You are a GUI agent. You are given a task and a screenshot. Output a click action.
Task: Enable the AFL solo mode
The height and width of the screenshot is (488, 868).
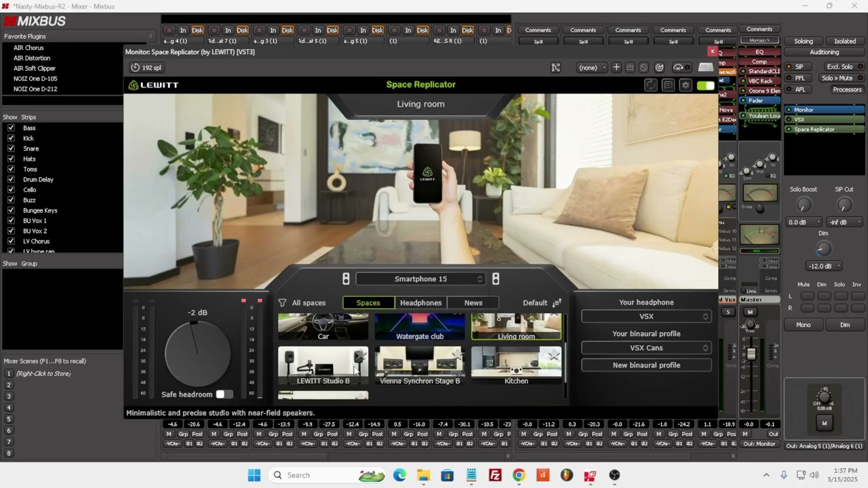tap(799, 89)
